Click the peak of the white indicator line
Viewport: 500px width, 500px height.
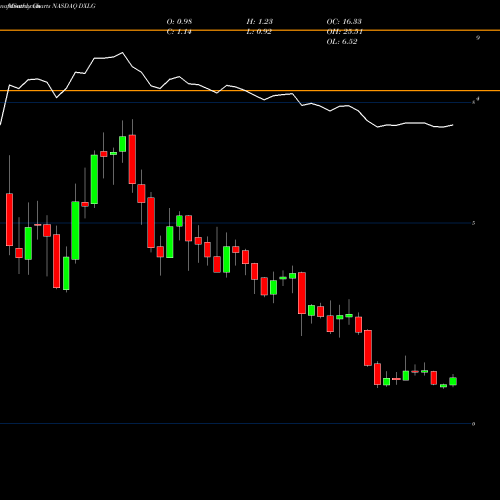[x=122, y=53]
